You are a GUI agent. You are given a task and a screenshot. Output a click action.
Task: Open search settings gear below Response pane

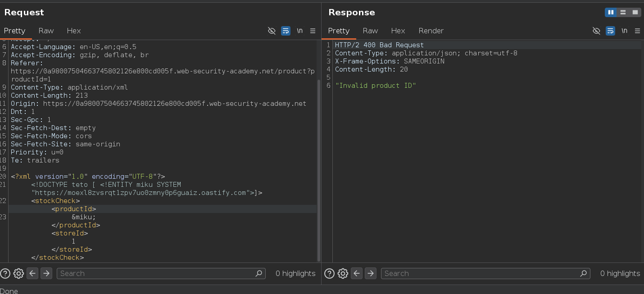coord(343,273)
